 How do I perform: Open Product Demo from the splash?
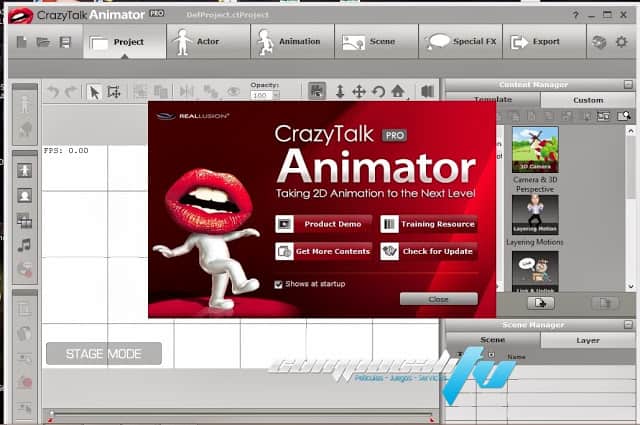coord(324,224)
